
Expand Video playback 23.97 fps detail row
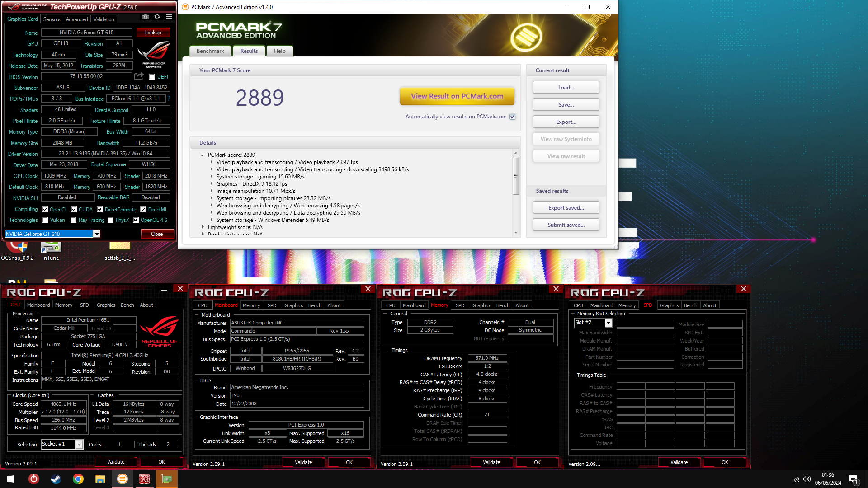click(x=211, y=162)
